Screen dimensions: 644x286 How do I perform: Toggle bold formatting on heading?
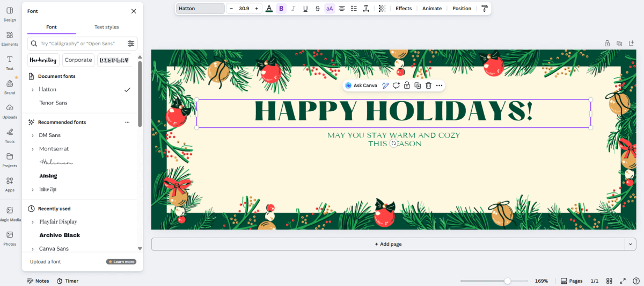[x=281, y=9]
